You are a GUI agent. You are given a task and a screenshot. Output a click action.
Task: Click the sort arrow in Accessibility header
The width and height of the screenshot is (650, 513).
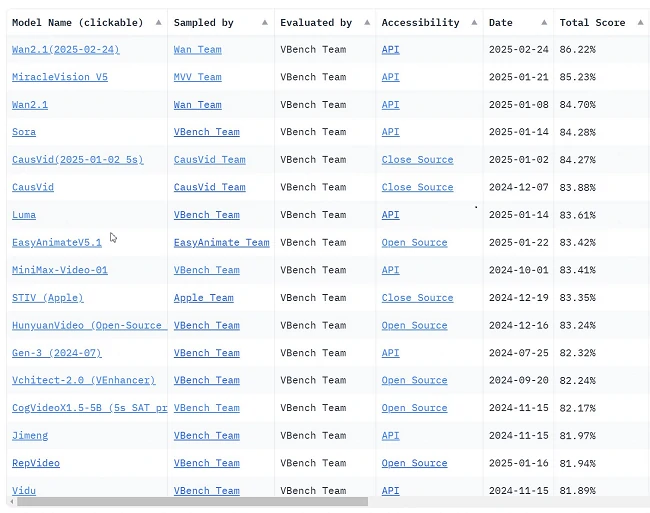[x=475, y=22]
